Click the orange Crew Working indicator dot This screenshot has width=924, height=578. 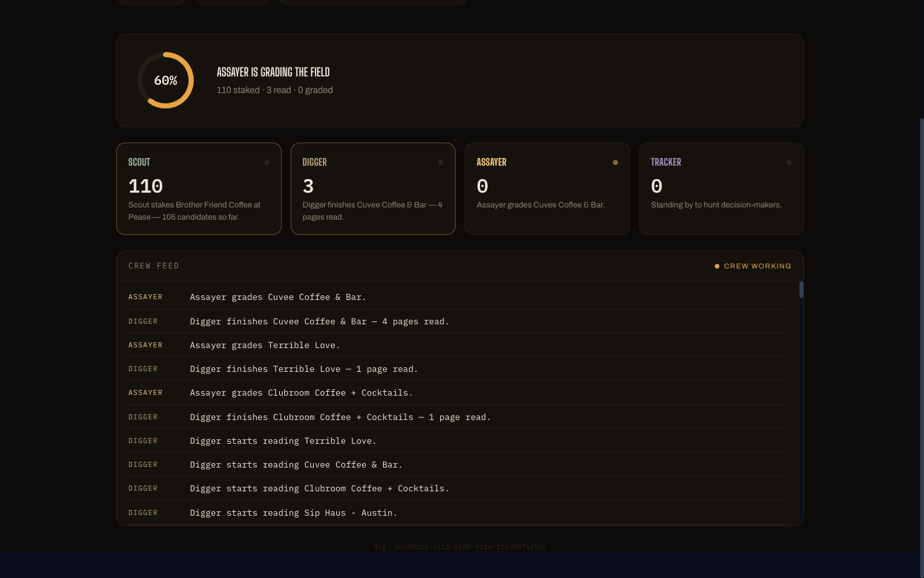(x=717, y=266)
